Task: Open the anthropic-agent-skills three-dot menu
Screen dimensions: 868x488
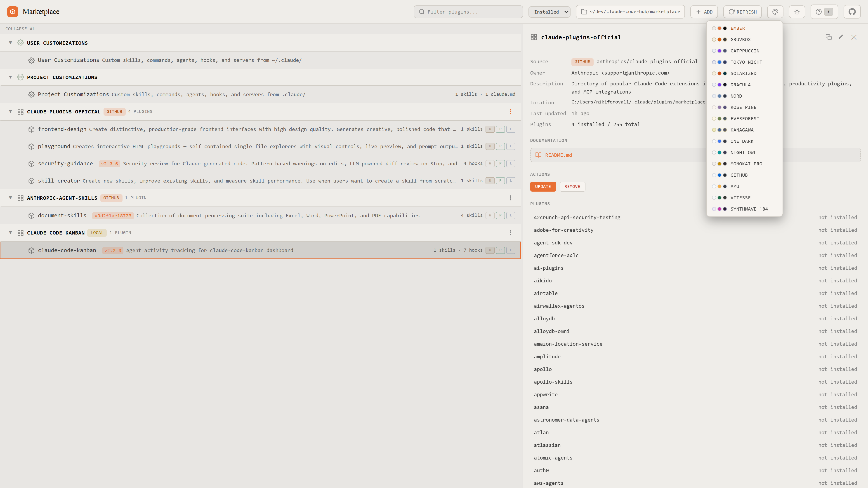Action: 510,198
